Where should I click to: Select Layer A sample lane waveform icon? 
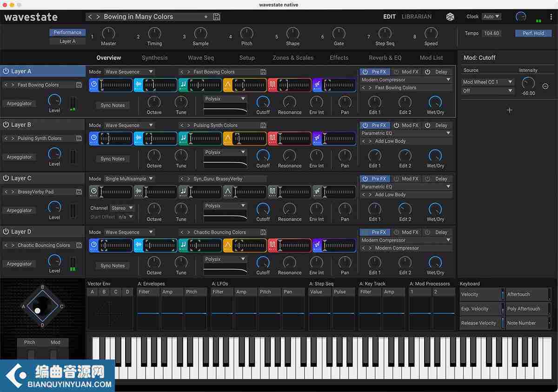coord(139,85)
